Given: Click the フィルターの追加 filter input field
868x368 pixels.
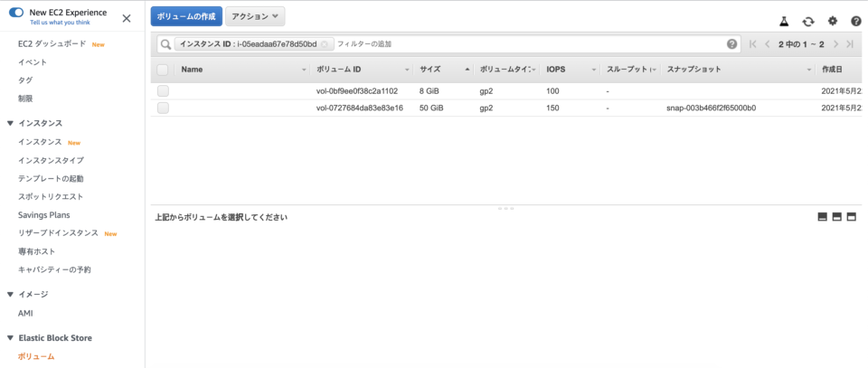Looking at the screenshot, I should 529,44.
